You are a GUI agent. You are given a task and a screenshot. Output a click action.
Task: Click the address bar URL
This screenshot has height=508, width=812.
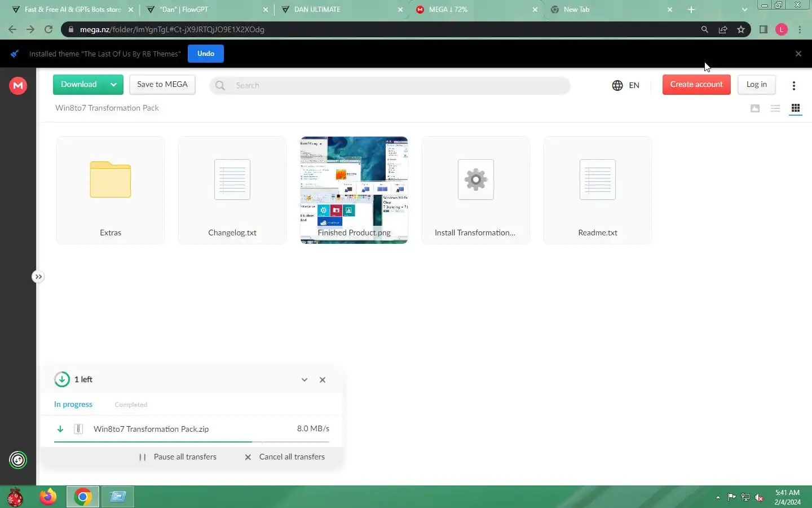[x=172, y=29]
